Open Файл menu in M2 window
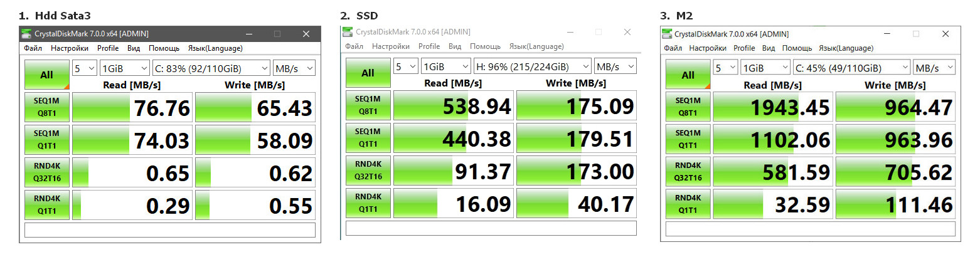Viewport: 980px width, 262px height. point(673,48)
